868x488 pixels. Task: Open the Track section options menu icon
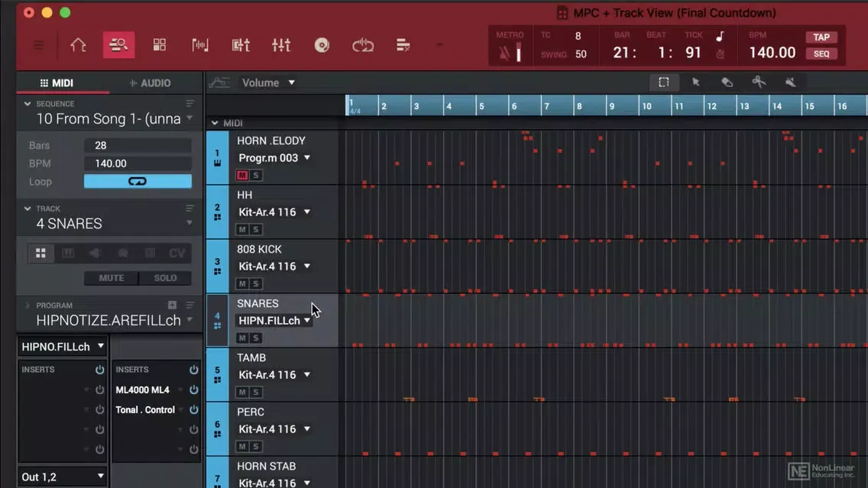tap(189, 208)
